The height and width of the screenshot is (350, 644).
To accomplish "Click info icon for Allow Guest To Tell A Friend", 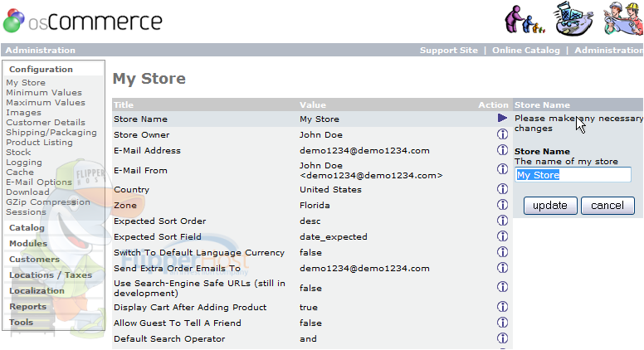I will [502, 322].
